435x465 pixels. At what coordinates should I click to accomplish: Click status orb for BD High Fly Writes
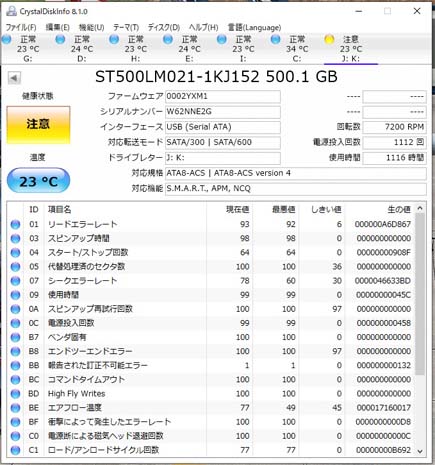(x=15, y=394)
